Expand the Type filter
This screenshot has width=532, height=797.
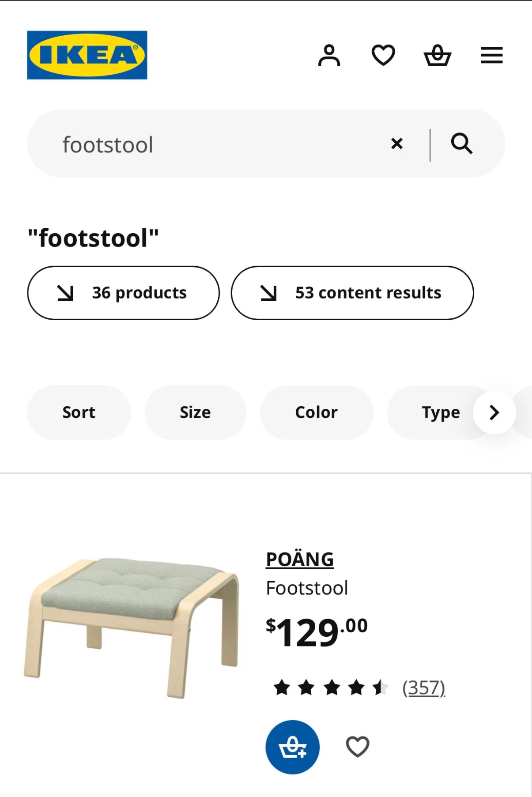coord(441,412)
